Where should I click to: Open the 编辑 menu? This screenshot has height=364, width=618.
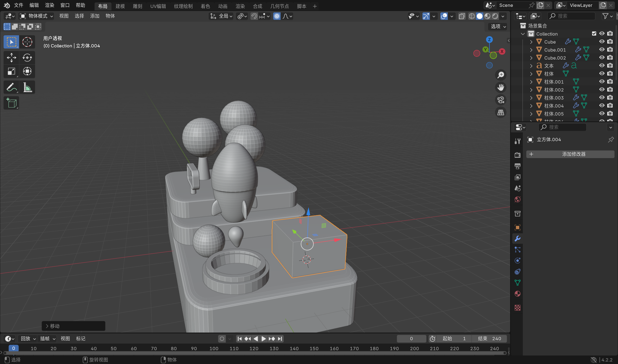[34, 5]
